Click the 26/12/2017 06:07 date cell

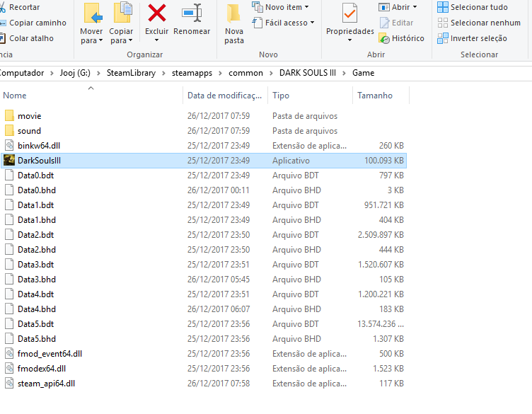[219, 309]
